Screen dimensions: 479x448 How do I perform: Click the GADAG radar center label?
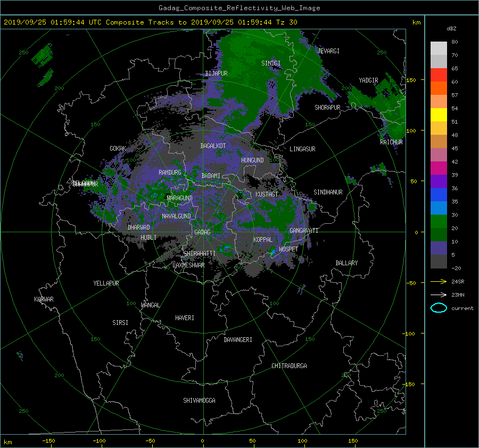pyautogui.click(x=202, y=232)
